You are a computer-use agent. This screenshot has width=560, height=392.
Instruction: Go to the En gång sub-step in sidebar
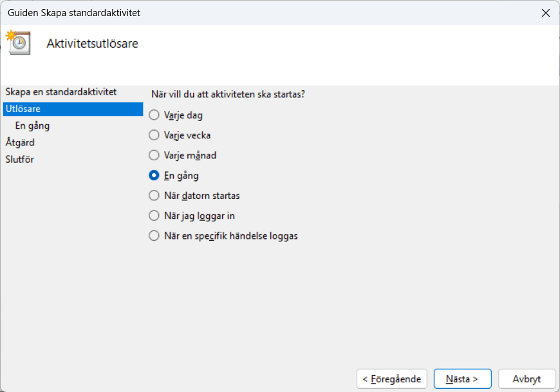(x=32, y=126)
